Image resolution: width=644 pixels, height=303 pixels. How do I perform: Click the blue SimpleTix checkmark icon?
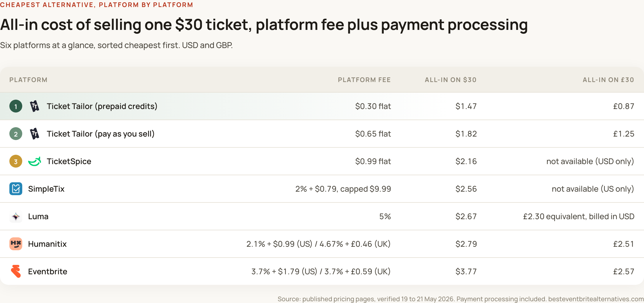[x=16, y=189]
